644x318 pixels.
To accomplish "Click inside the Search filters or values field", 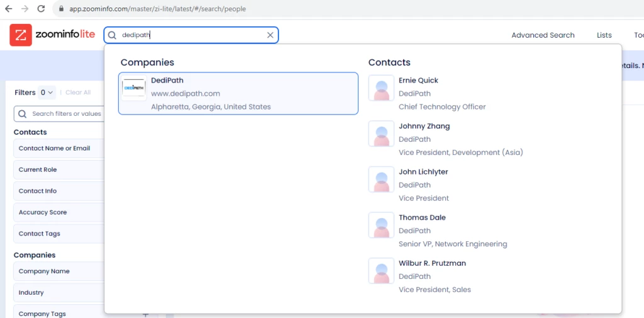I will pyautogui.click(x=63, y=114).
